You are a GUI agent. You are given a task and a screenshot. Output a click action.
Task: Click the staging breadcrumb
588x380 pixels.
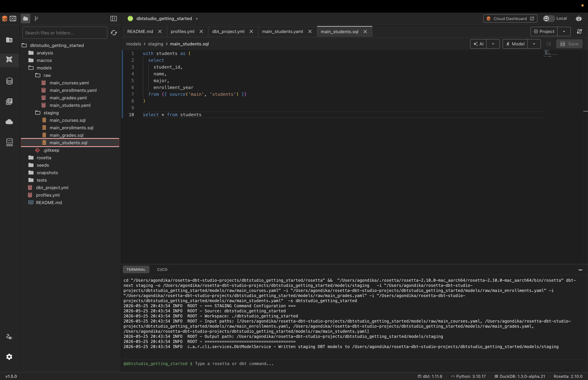coord(156,44)
